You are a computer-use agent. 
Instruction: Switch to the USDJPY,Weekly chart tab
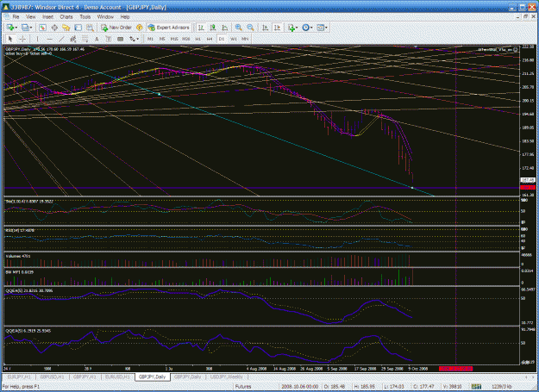pos(226,376)
